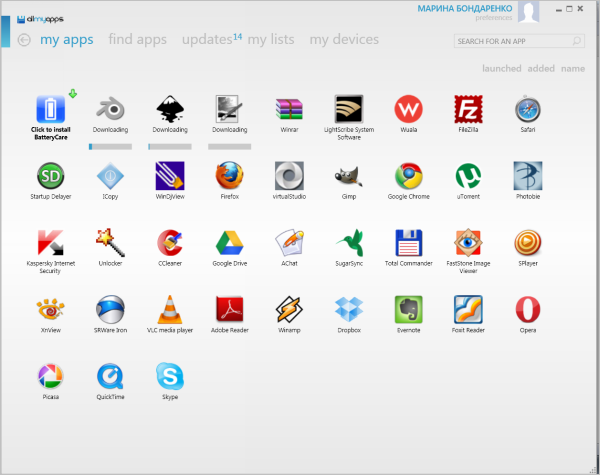Sort apps by name
600x475 pixels.
573,69
